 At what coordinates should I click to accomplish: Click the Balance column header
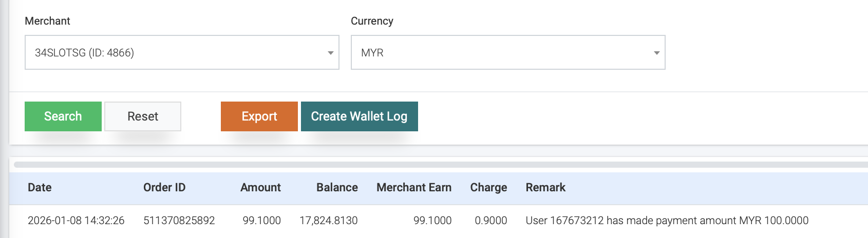337,188
